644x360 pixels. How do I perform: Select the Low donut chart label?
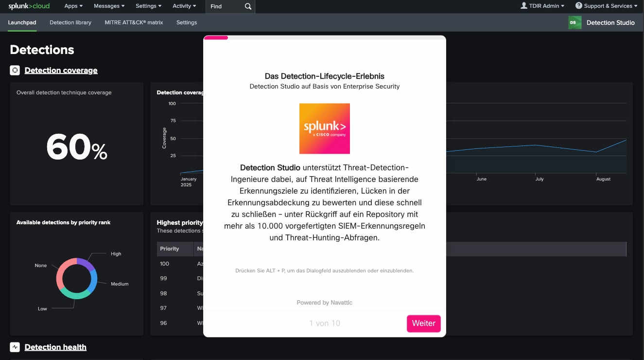[43, 309]
